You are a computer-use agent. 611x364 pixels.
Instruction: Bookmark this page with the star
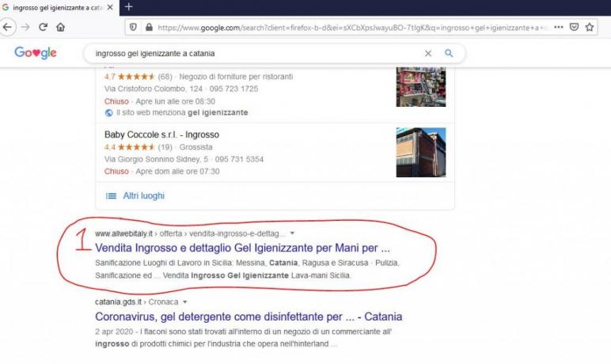(x=590, y=27)
